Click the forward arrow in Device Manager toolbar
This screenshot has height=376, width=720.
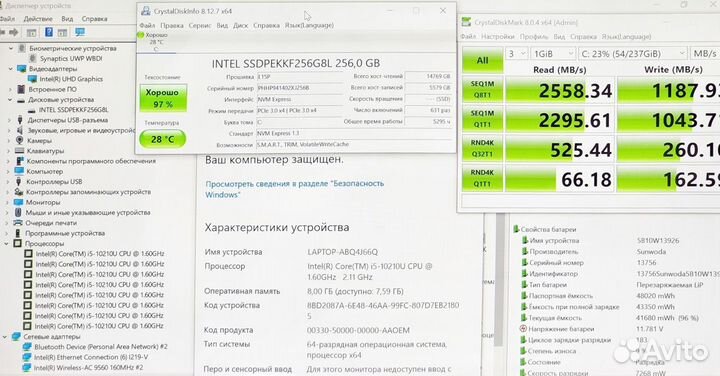(14, 32)
